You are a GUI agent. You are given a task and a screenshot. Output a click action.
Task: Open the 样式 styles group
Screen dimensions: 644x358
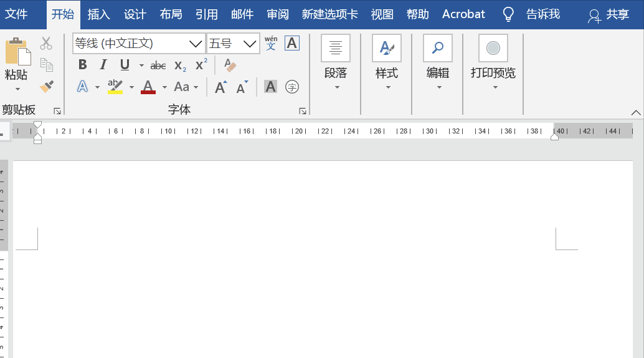click(387, 62)
